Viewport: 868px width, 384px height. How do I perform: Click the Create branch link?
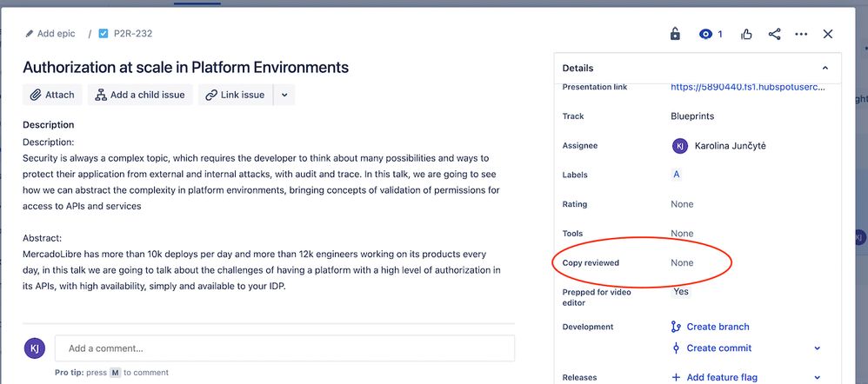tap(718, 327)
